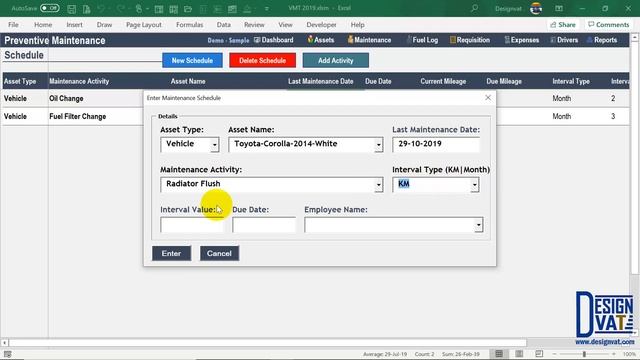The image size is (640, 360).
Task: Open the Formulas tab
Action: coord(189,25)
